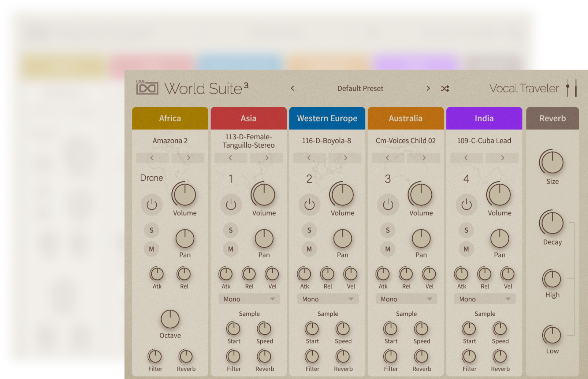Toggle power for Western Europe layer 2
The height and width of the screenshot is (379, 588).
309,205
